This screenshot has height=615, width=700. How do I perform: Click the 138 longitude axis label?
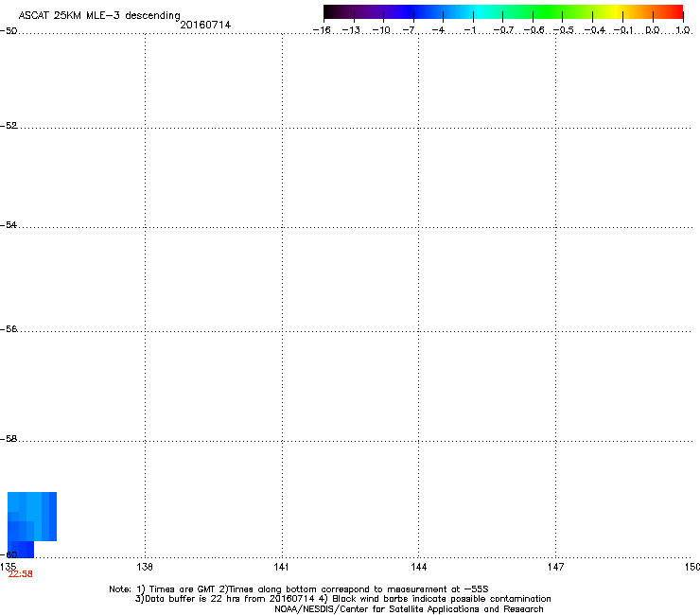click(145, 567)
